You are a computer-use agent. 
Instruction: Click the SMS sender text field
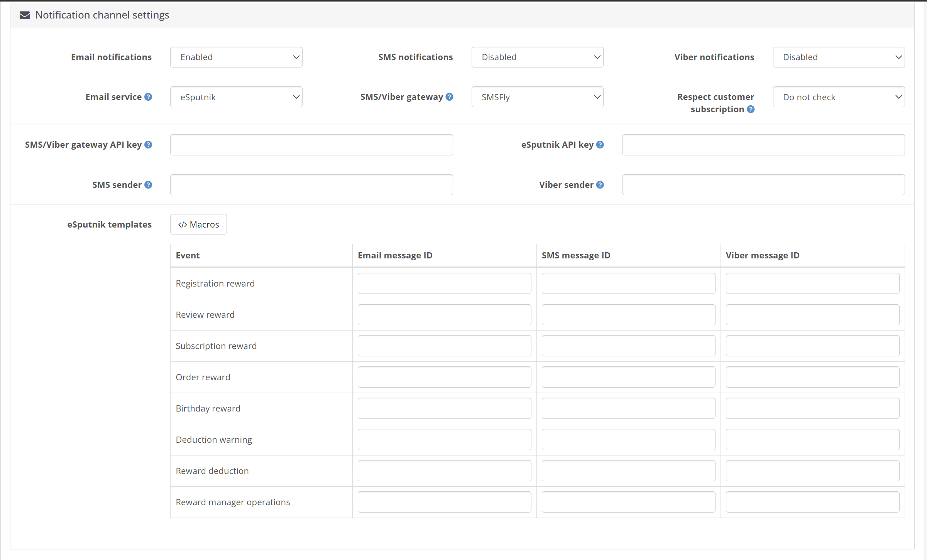311,185
